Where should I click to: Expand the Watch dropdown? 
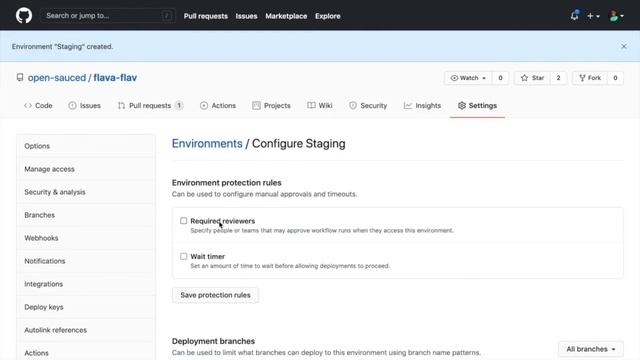pyautogui.click(x=468, y=78)
